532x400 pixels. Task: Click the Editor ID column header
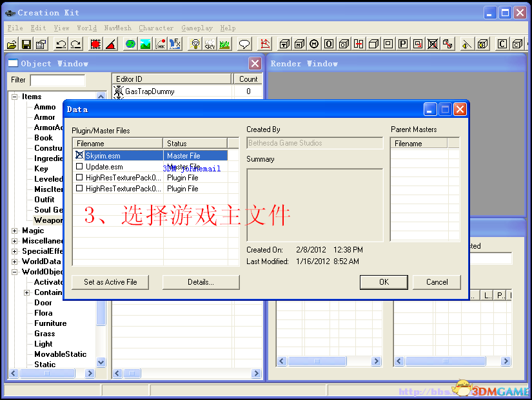[x=172, y=79]
